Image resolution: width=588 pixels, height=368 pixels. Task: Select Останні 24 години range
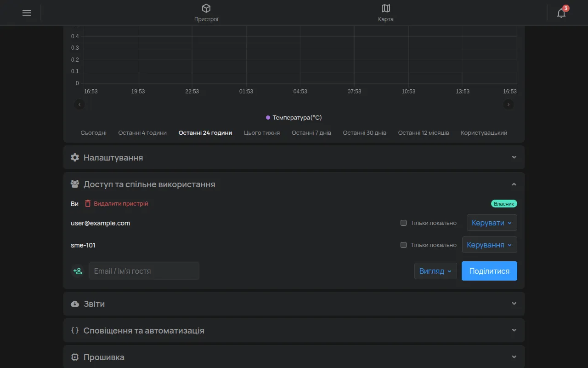[x=205, y=133]
